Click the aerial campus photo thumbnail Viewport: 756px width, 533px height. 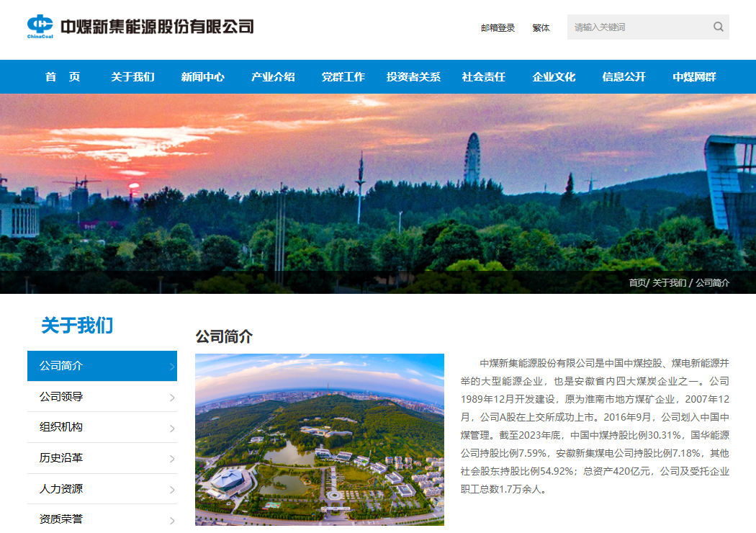(x=320, y=439)
